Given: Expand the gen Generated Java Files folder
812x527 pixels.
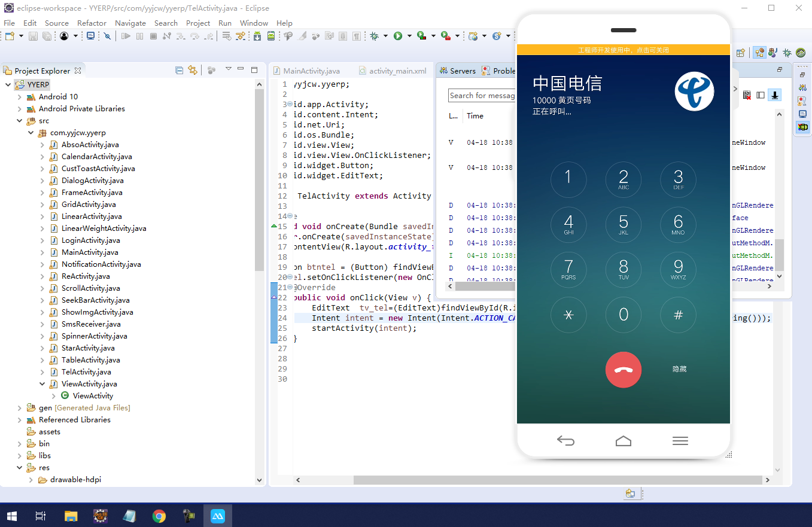Looking at the screenshot, I should [x=19, y=408].
